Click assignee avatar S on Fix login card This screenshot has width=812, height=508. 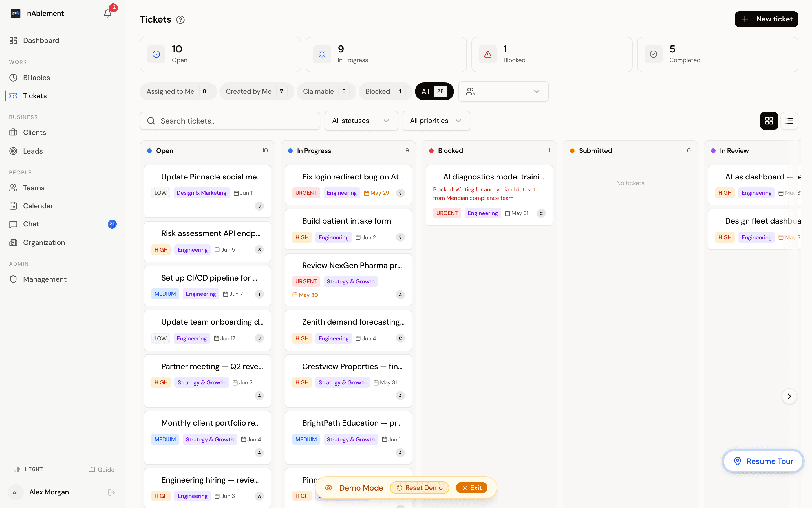(400, 193)
